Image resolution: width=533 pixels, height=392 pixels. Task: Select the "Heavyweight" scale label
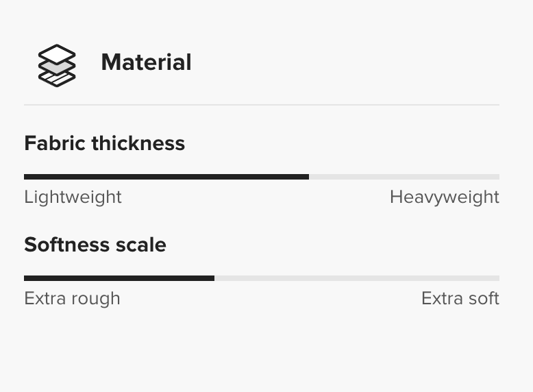[x=444, y=197]
